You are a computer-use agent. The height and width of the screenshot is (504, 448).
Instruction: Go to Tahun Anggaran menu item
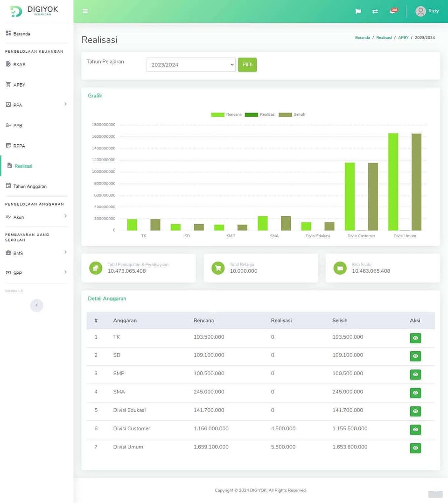coord(30,186)
